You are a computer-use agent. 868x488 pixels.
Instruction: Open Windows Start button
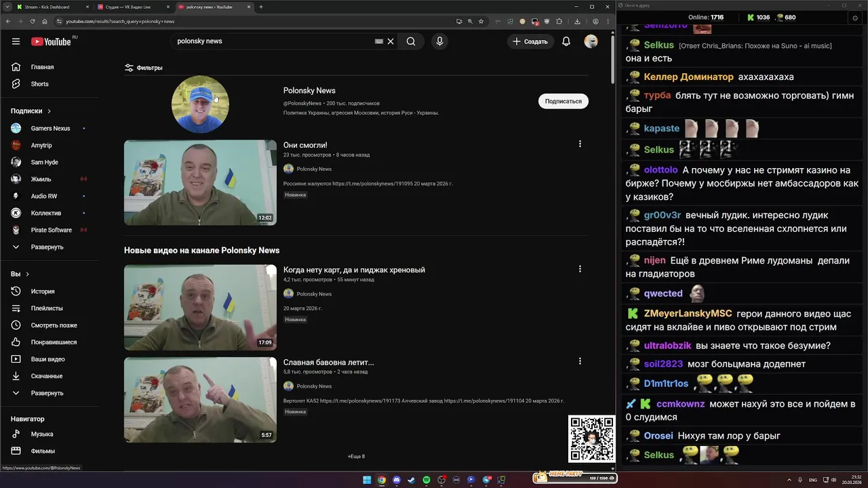tap(367, 480)
